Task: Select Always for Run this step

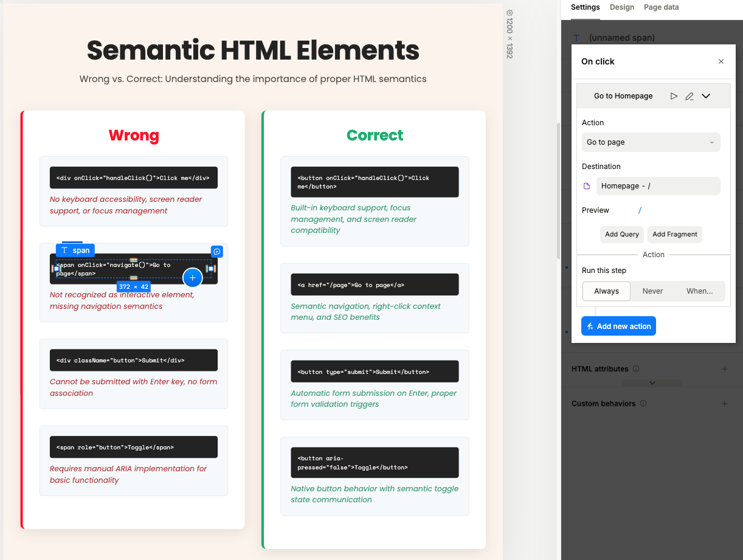Action: pos(606,291)
